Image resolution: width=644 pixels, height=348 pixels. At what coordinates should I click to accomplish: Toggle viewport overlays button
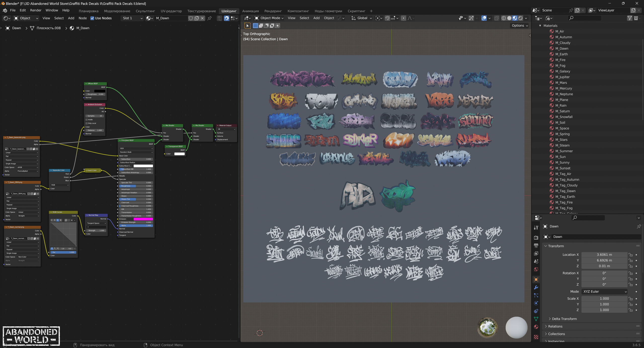[x=484, y=18]
